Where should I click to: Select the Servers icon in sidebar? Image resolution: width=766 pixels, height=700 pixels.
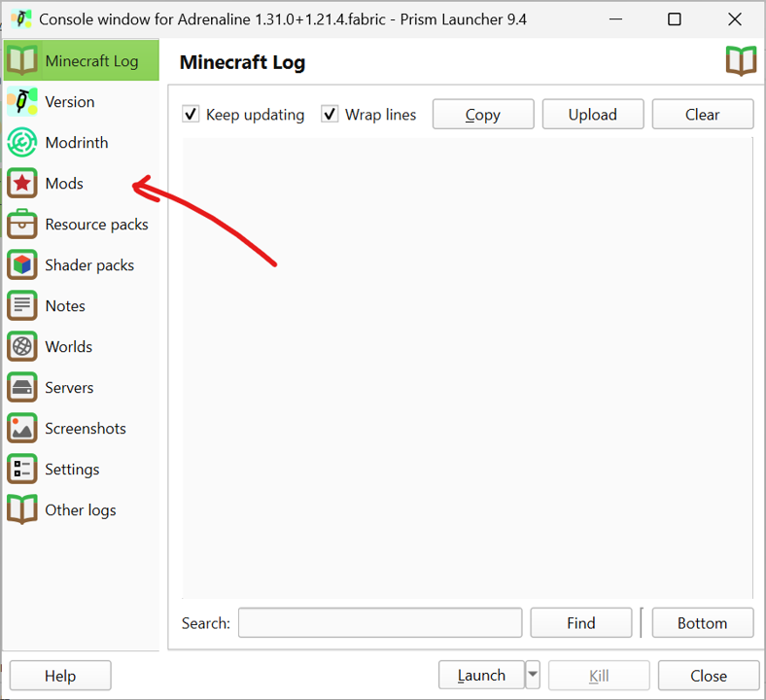coord(21,388)
